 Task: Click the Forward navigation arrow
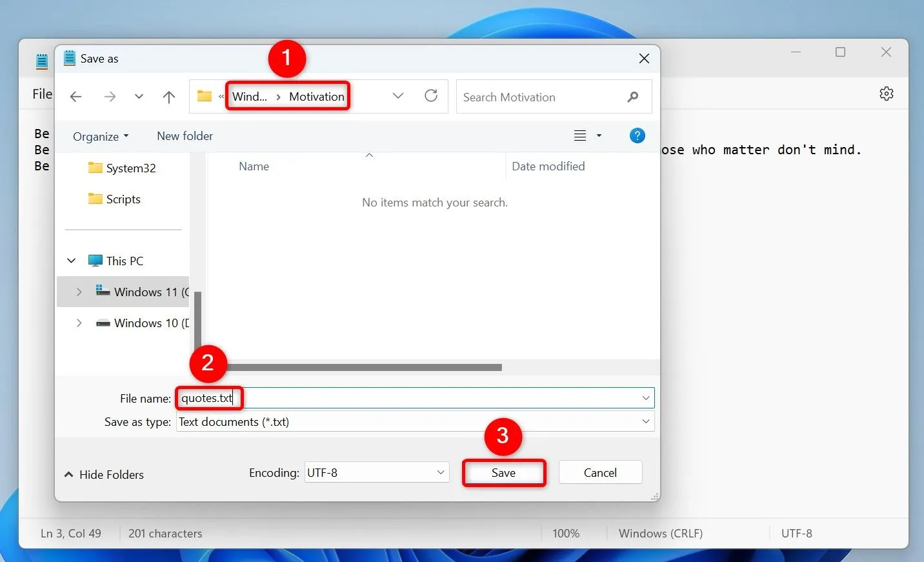click(110, 97)
